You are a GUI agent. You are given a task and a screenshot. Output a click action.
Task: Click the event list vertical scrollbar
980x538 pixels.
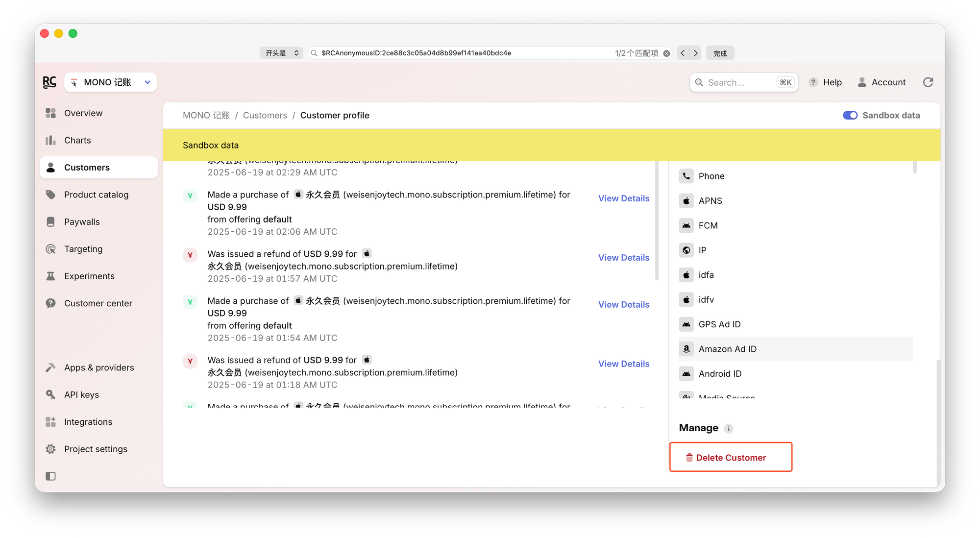tap(657, 220)
